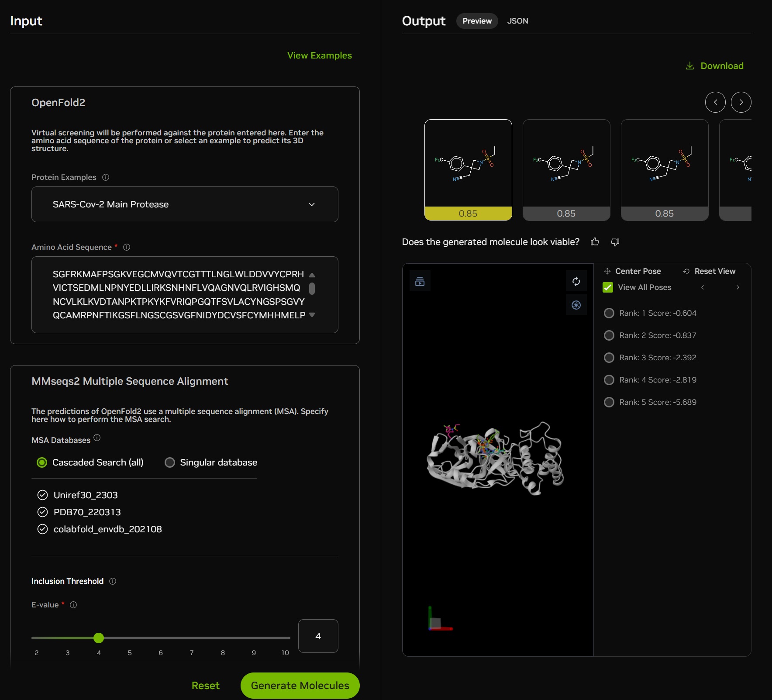Click previous pose chevron beside View All Poses
The image size is (772, 700).
[x=702, y=287]
